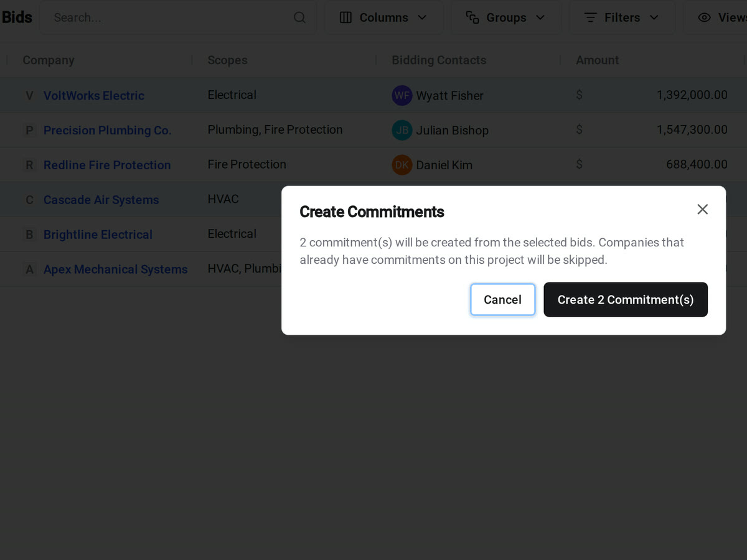Click WF avatar of Wyatt Fisher
Image resolution: width=747 pixels, height=560 pixels.
point(402,95)
